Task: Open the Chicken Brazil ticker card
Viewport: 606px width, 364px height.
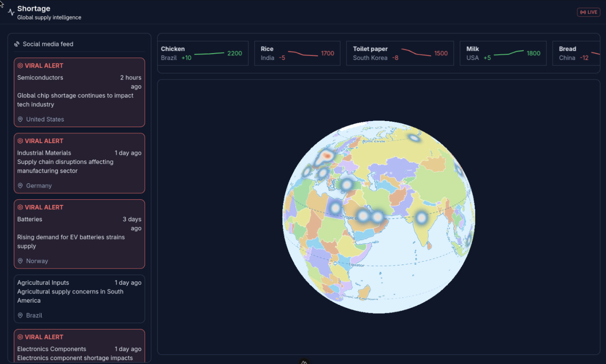Action: tap(203, 53)
